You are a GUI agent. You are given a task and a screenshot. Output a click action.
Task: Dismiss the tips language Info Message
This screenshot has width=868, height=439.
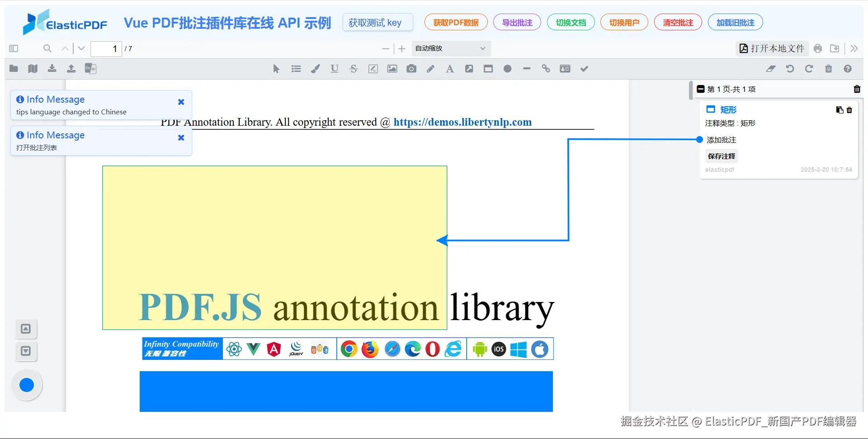181,102
